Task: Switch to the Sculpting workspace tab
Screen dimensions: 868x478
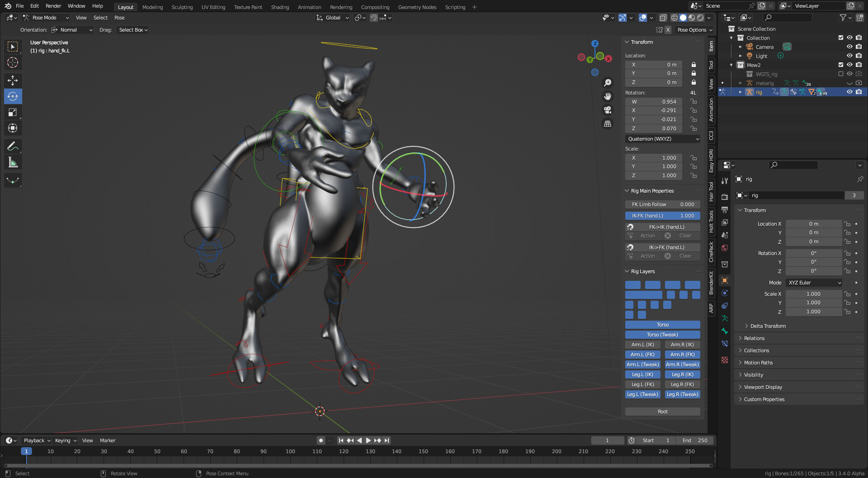Action: coord(182,7)
